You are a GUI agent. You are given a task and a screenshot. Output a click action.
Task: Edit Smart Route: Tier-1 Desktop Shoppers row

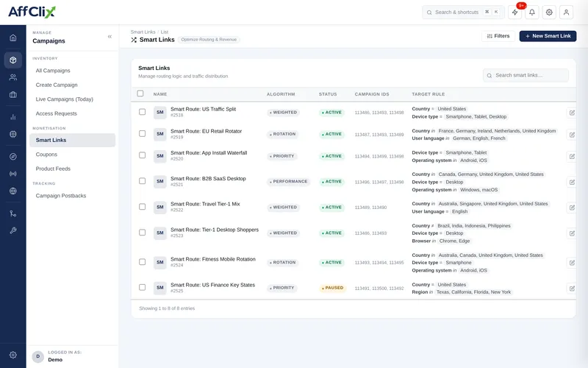(x=572, y=233)
